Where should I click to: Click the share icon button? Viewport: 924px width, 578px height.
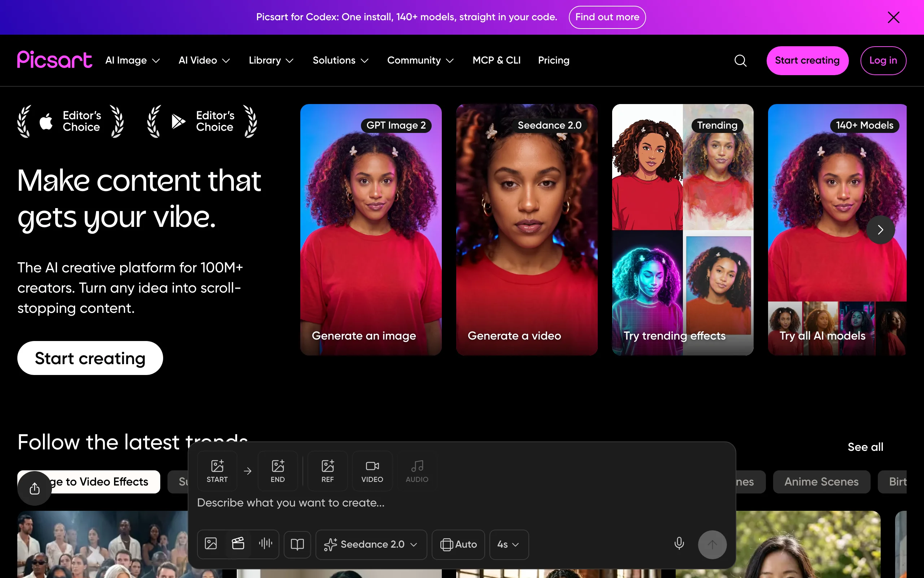(35, 488)
